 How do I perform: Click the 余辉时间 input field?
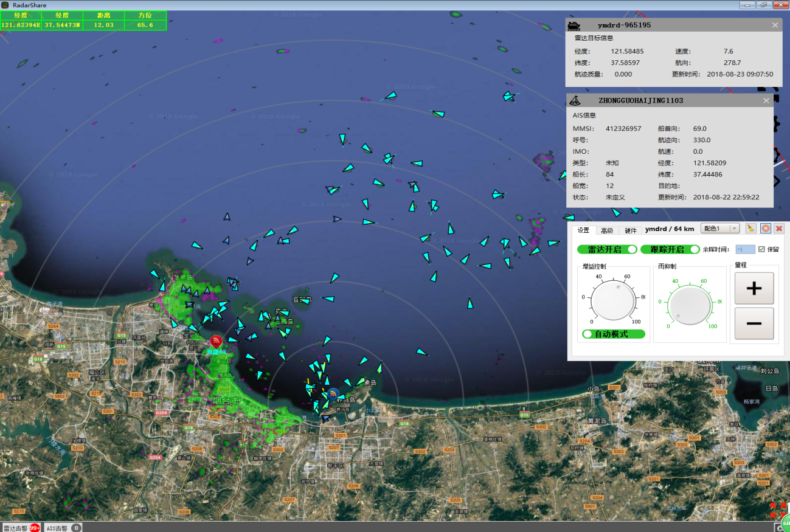pyautogui.click(x=745, y=249)
